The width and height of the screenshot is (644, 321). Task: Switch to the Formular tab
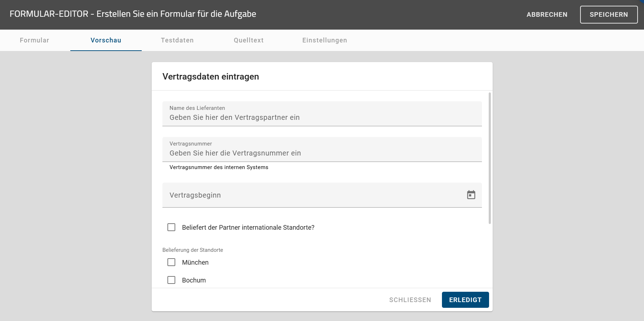point(34,40)
